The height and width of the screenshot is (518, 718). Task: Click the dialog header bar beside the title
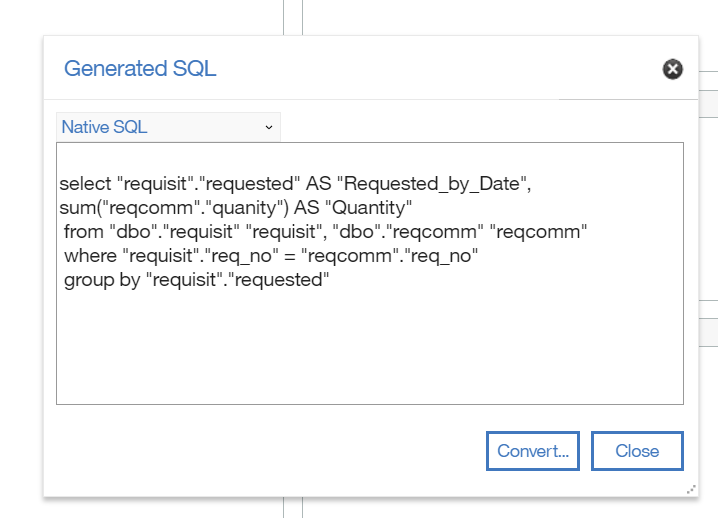(x=435, y=69)
